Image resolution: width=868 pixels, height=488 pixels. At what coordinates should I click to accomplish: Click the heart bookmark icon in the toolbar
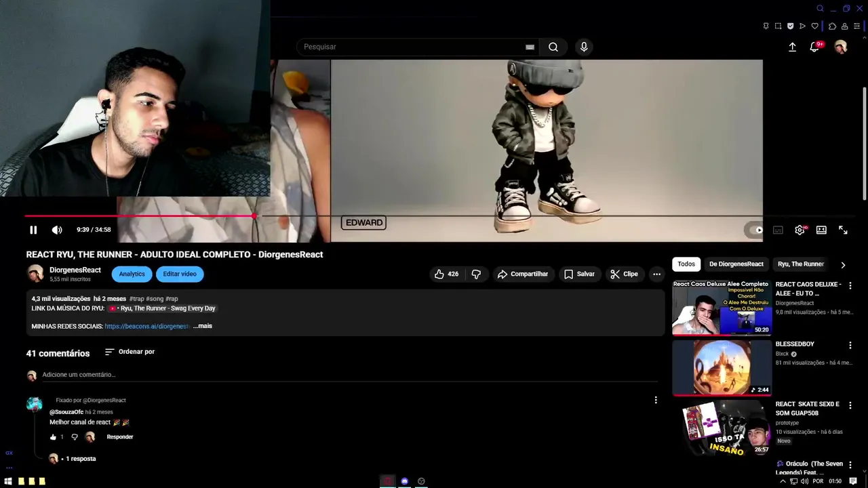814,26
